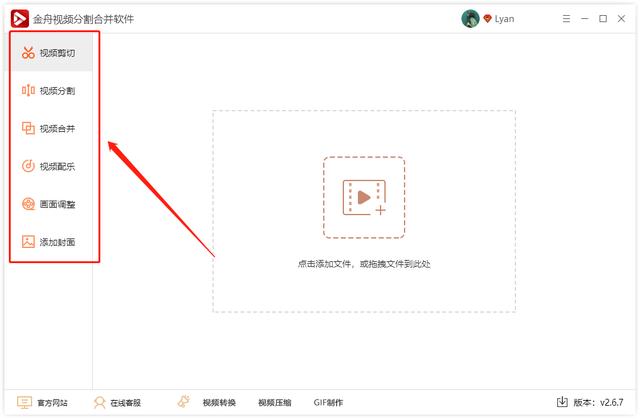Click the version text v2.6.7
This screenshot has width=640, height=419.
pos(611,403)
